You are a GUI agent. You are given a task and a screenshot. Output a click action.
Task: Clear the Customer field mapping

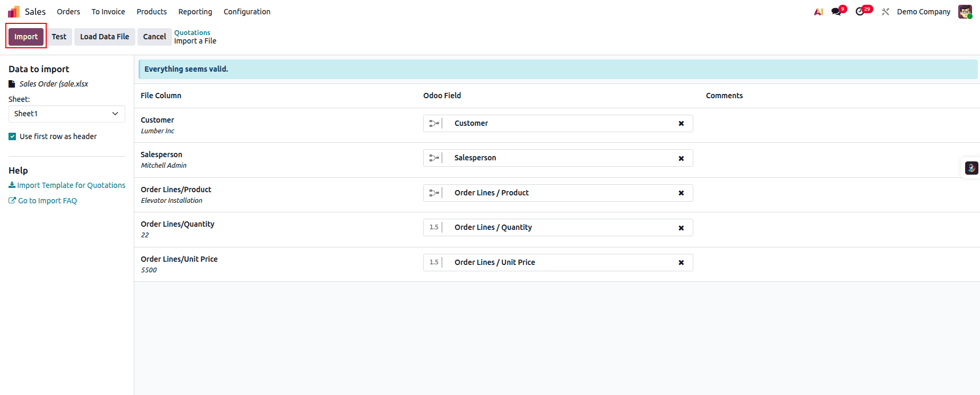(x=681, y=124)
